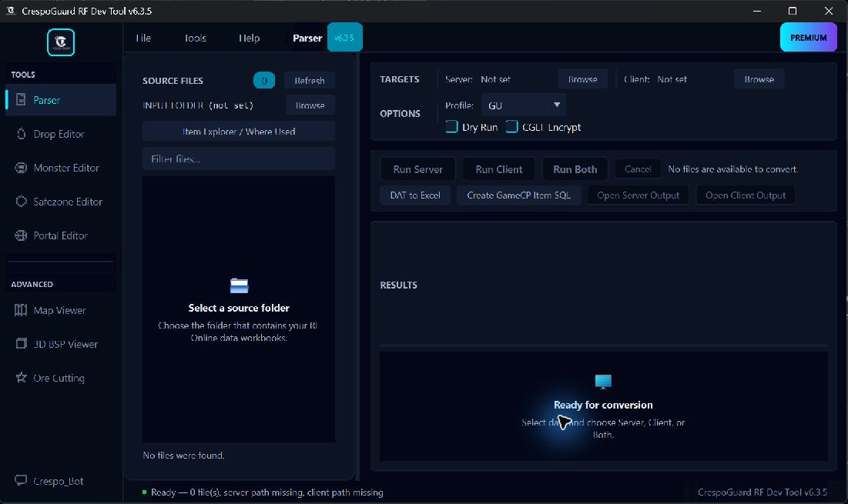Open Crespo_Bot from the sidebar bottom
This screenshot has height=504, width=848.
[61, 481]
